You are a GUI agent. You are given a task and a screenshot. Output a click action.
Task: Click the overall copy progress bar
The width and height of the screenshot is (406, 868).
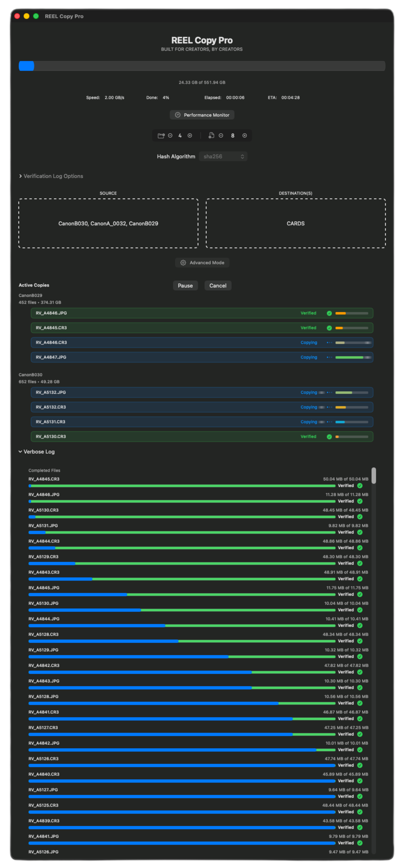point(202,66)
